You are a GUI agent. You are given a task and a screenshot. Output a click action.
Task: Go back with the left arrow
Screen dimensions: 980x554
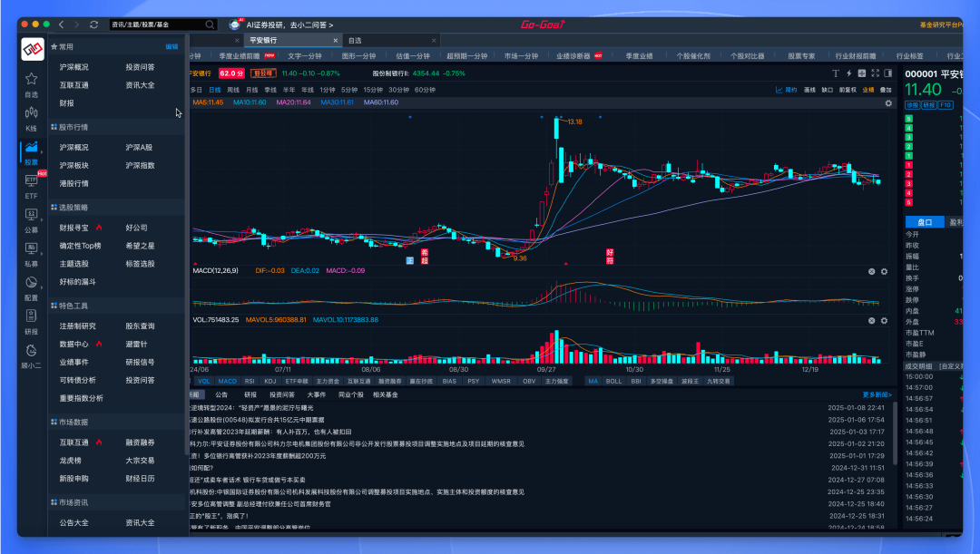62,24
